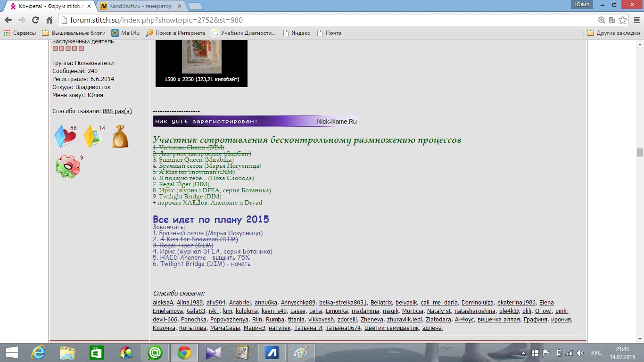Click the blue heart award icon
This screenshot has height=362, width=644.
click(x=65, y=137)
